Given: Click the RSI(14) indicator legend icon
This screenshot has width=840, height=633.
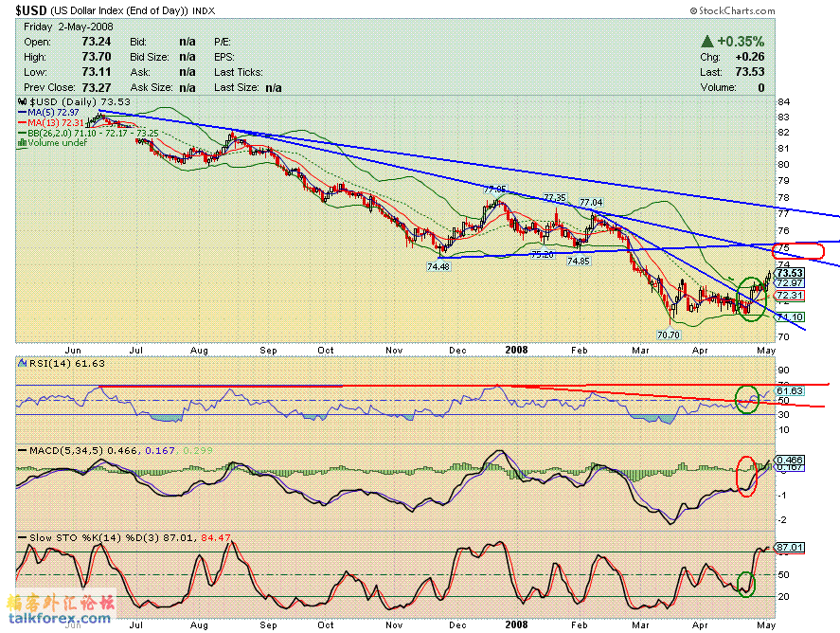Looking at the screenshot, I should (x=23, y=363).
